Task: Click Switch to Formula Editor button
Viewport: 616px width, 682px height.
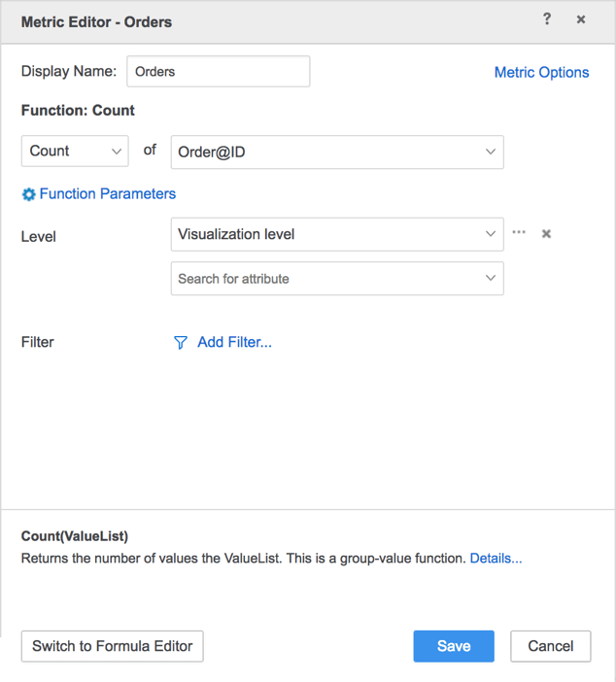Action: click(x=113, y=646)
